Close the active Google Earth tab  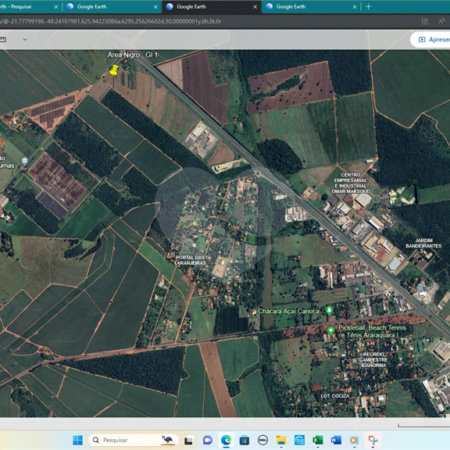[255, 7]
